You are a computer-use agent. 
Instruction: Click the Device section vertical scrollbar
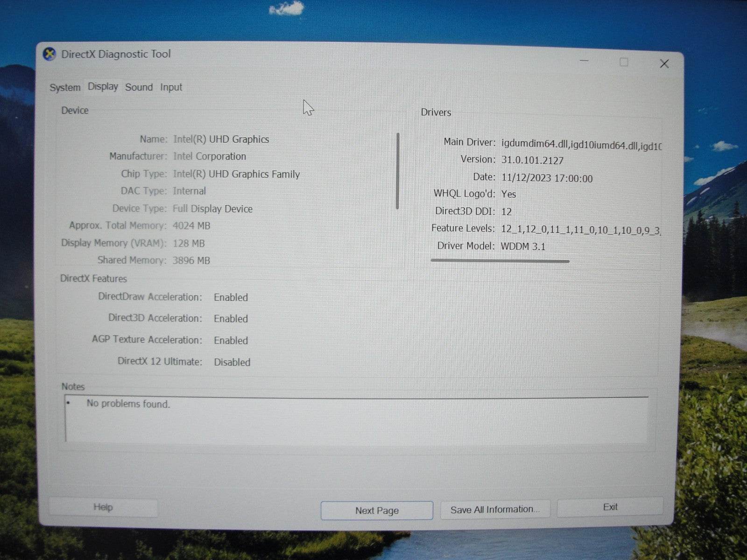398,171
